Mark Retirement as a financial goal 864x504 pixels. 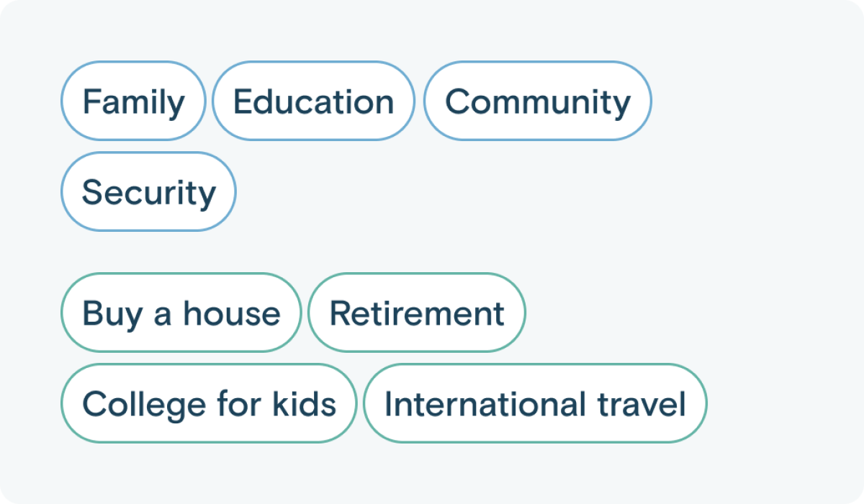tap(417, 313)
